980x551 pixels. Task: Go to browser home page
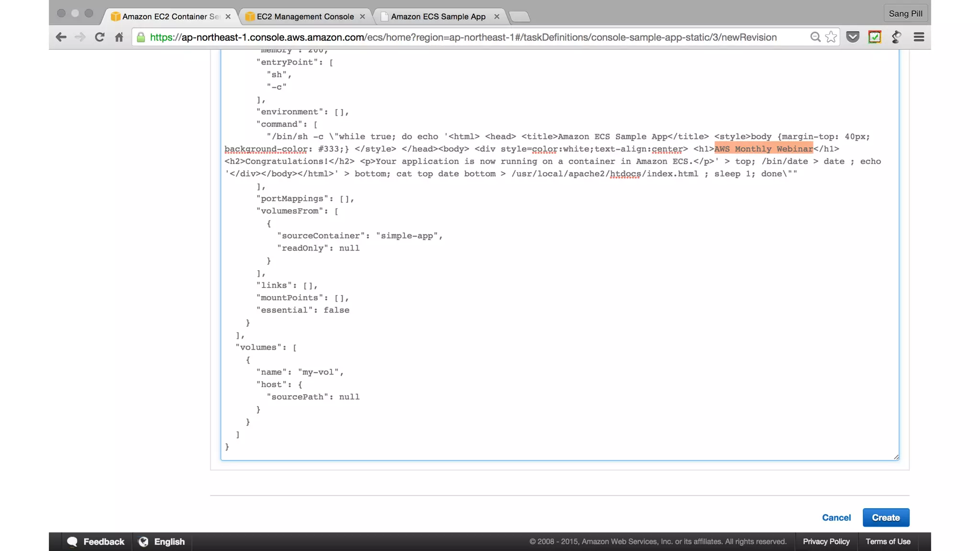[x=119, y=37]
